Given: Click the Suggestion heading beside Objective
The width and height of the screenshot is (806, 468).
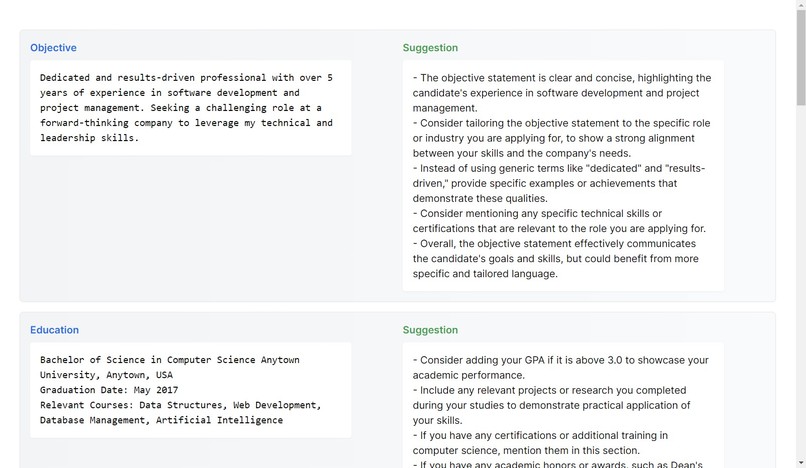Looking at the screenshot, I should click(x=430, y=48).
